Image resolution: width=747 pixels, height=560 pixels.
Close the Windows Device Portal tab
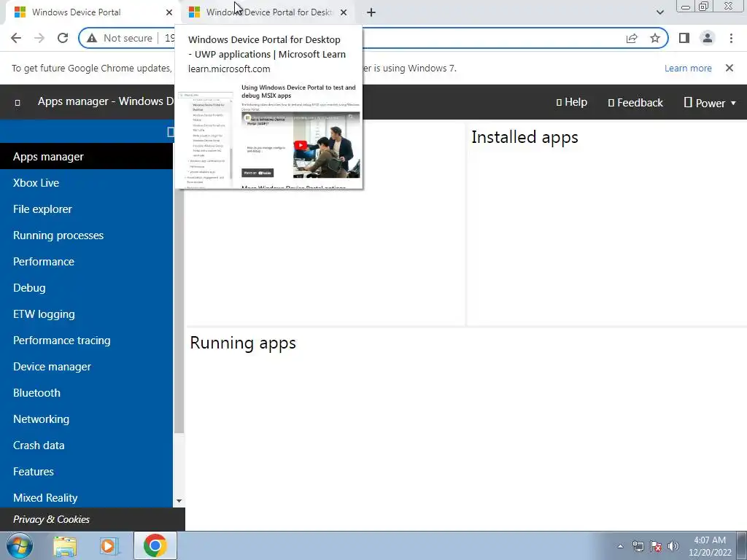[x=169, y=12]
